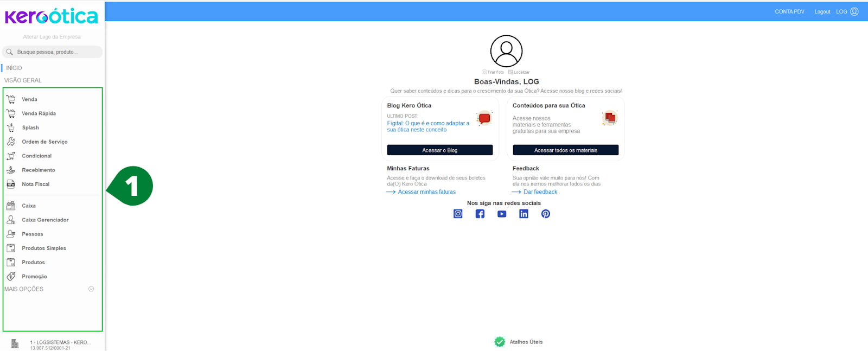This screenshot has height=351, width=868.
Task: Open the Splash icon in sidebar
Action: [x=11, y=127]
